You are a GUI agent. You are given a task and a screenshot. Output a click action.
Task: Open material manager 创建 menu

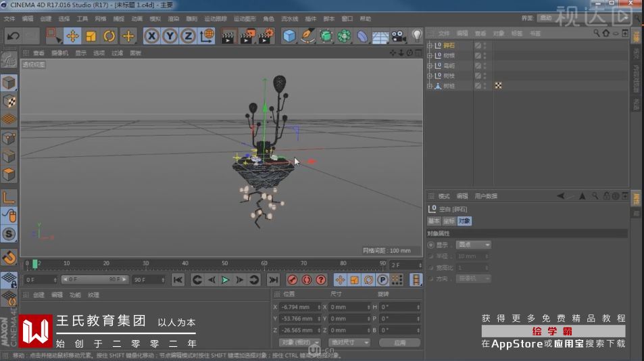click(39, 295)
